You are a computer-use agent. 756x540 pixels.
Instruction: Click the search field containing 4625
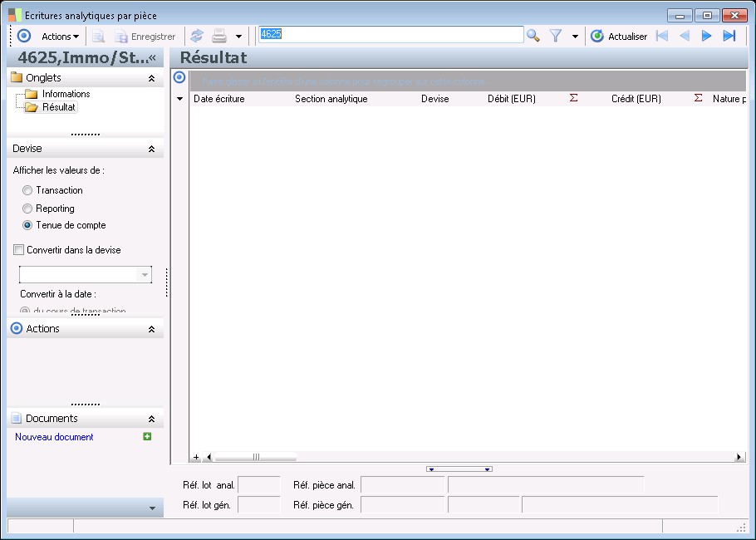390,34
